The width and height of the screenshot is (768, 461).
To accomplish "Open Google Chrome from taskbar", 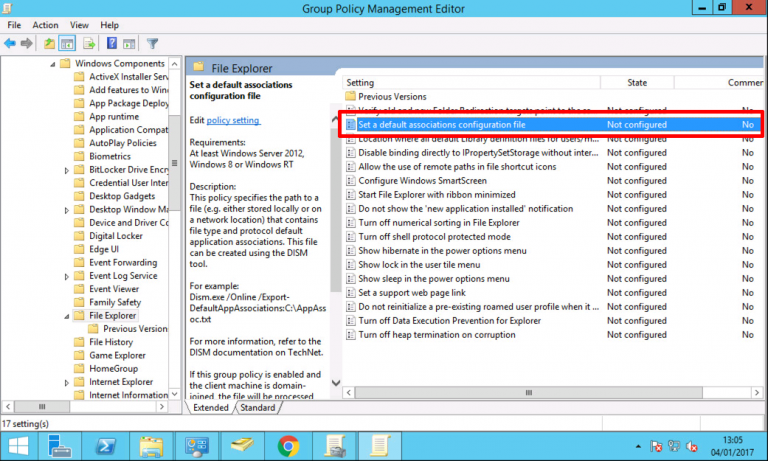I will pos(288,446).
